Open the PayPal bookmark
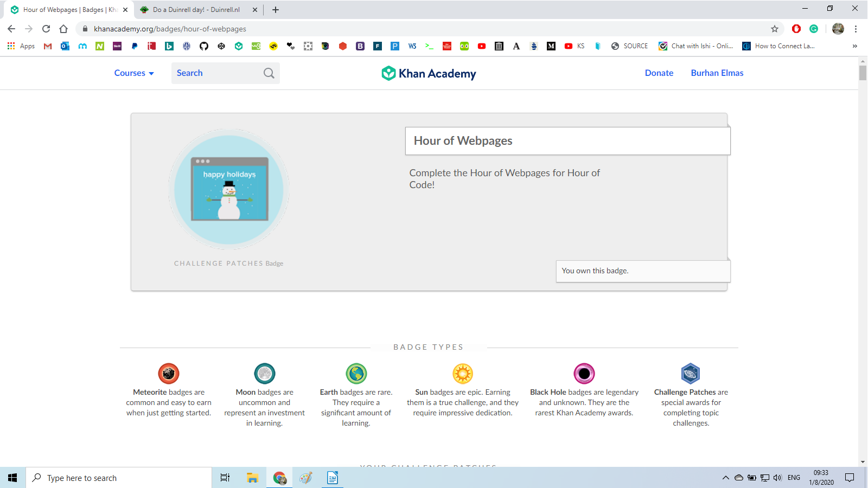Image resolution: width=868 pixels, height=488 pixels. 135,46
